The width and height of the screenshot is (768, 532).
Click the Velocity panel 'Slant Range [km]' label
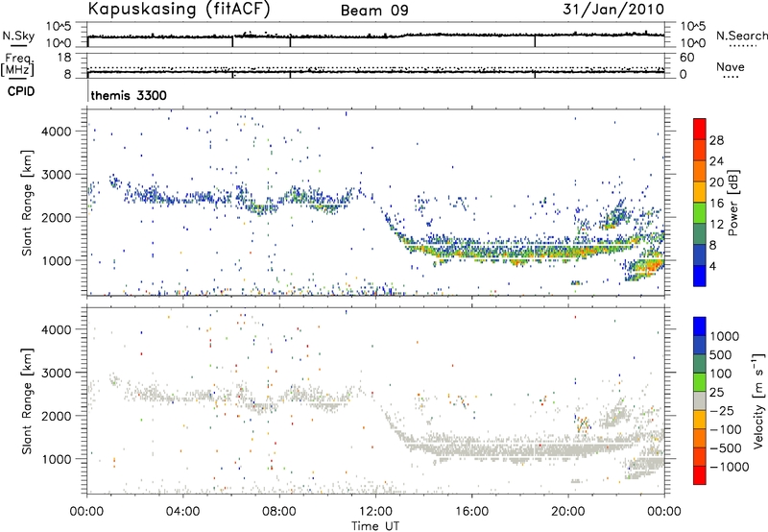click(x=27, y=400)
